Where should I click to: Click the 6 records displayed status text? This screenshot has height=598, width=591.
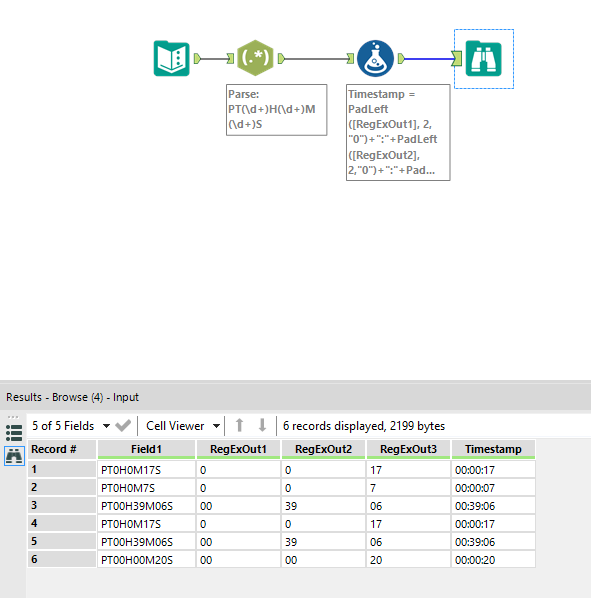tap(364, 426)
